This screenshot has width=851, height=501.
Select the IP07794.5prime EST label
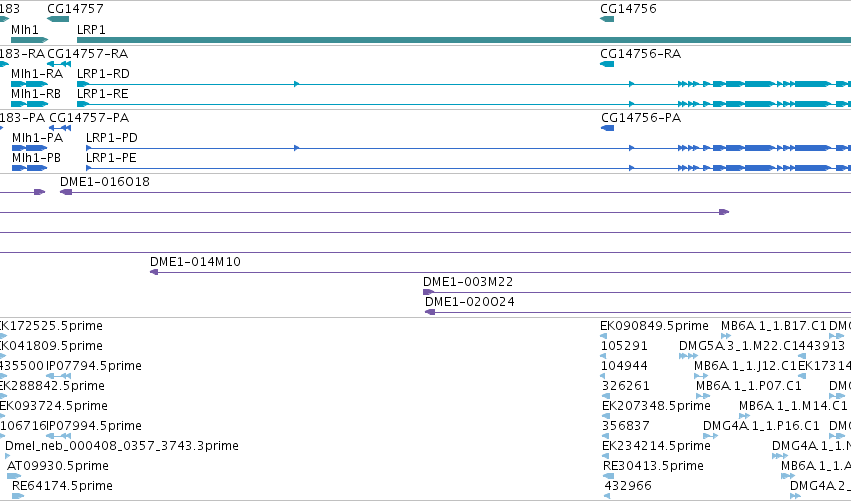pyautogui.click(x=94, y=366)
